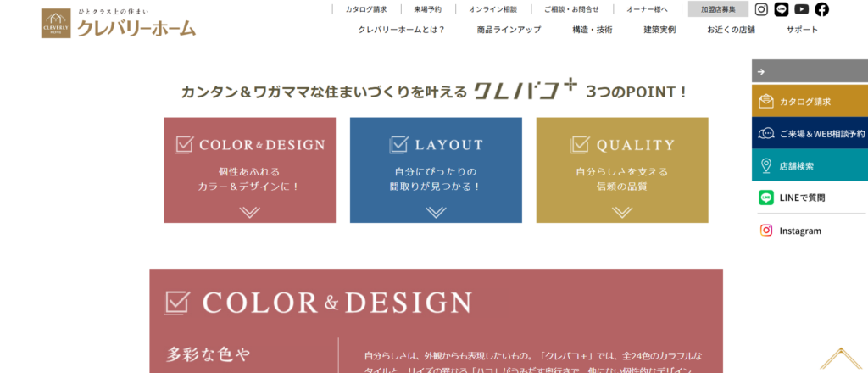Screen dimensions: 868x373
Task: Open the 商品ラインアップ menu
Action: point(509,30)
